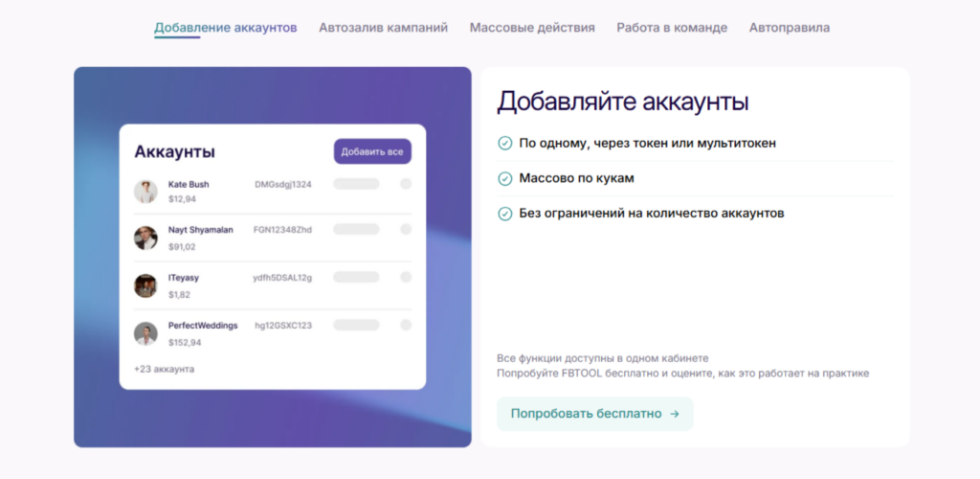Image resolution: width=980 pixels, height=479 pixels.
Task: Click Kate Bush profile avatar
Action: click(x=145, y=192)
